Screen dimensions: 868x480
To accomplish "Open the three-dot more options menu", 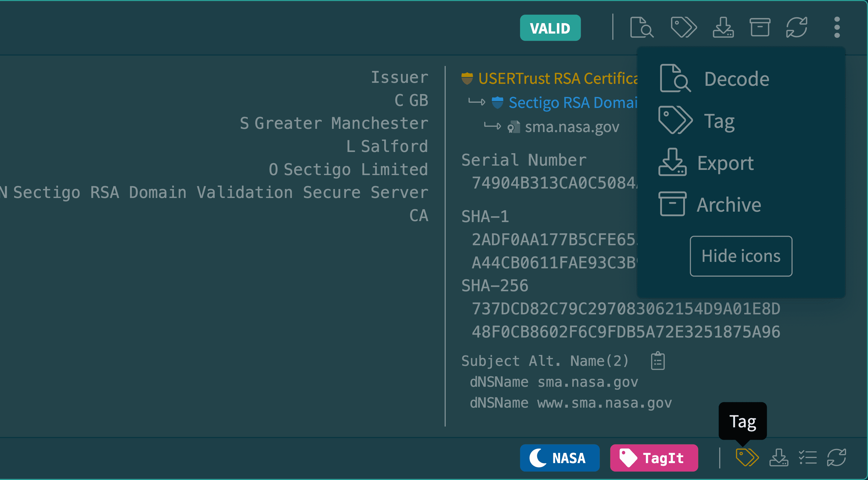I will (x=837, y=27).
